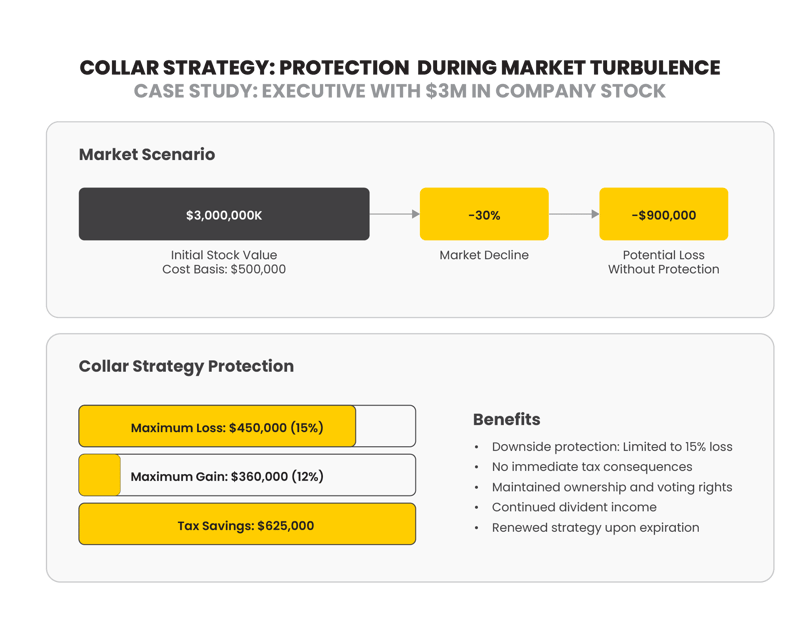Screen dimensions: 800x618
Task: Click the arrow pointing to -$900,000 box
Action: point(574,214)
